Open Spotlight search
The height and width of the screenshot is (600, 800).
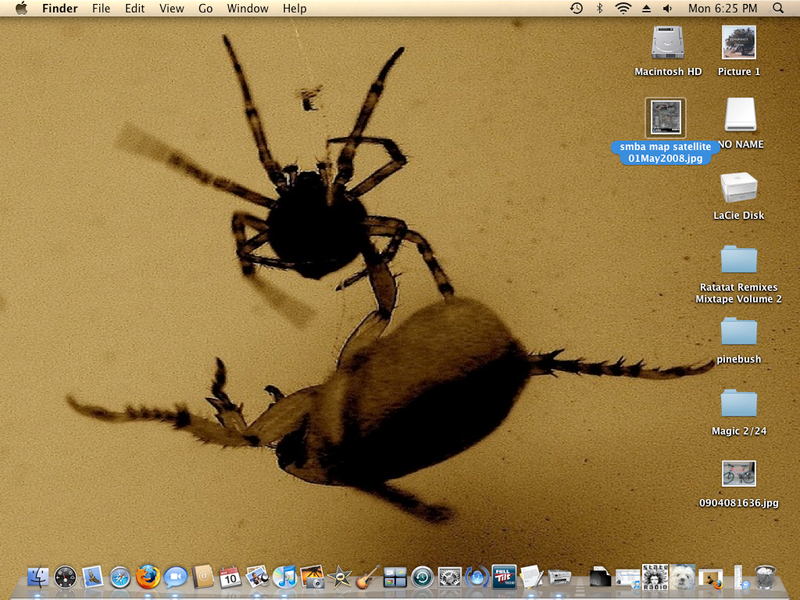coord(778,8)
